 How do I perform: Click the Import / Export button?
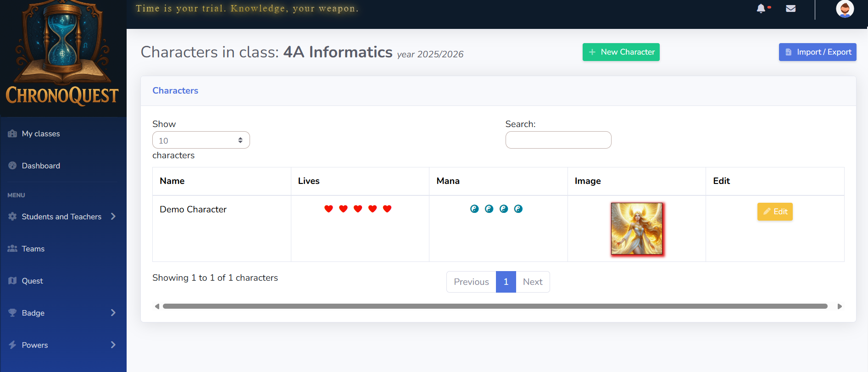[818, 52]
